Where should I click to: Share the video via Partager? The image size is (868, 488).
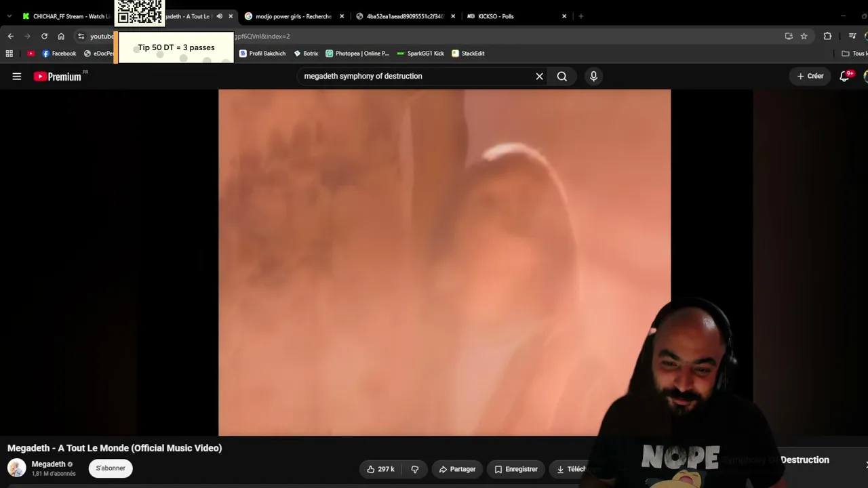(457, 469)
